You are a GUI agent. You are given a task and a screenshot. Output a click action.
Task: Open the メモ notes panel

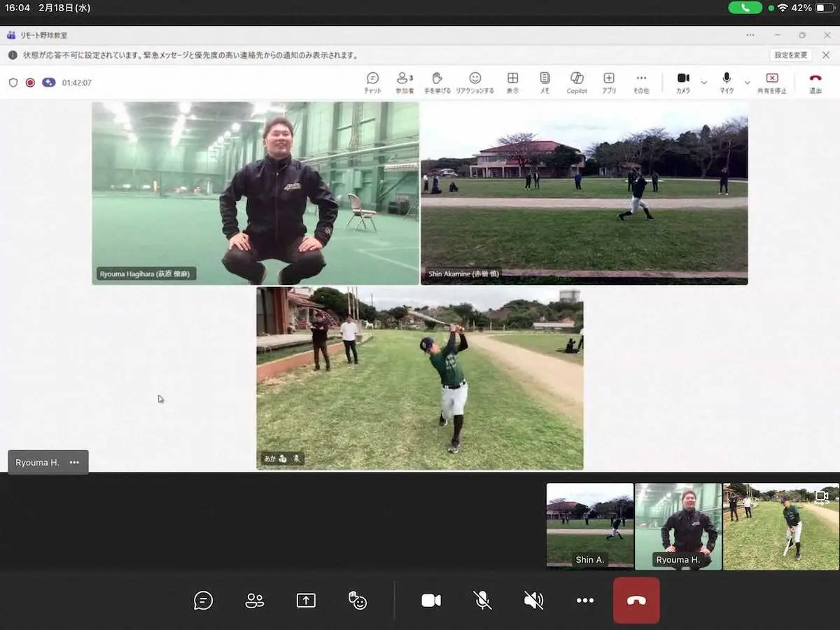(545, 82)
